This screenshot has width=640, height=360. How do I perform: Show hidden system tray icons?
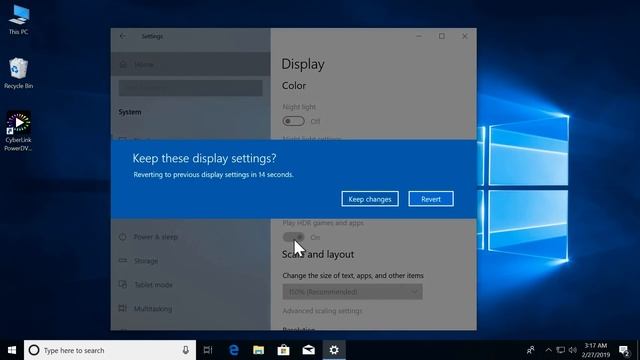(549, 350)
